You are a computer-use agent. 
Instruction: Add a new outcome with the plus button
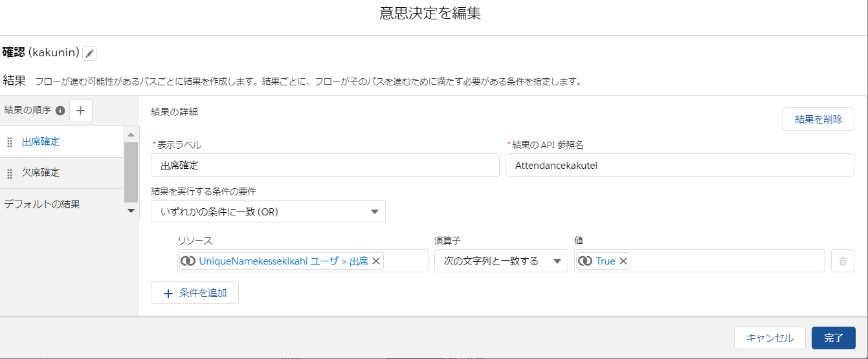click(x=81, y=111)
